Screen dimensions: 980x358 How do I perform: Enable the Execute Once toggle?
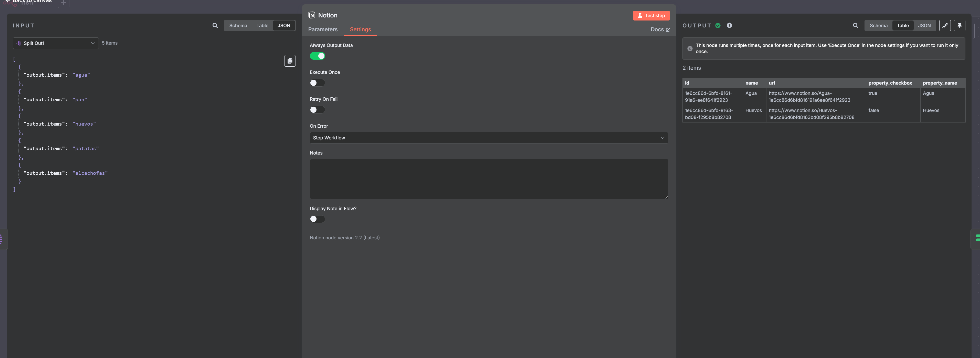point(317,83)
